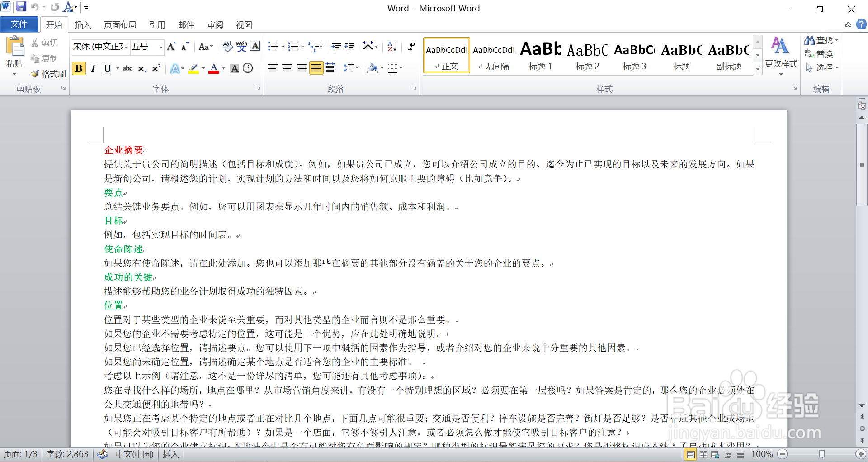The image size is (868, 462).
Task: Switch to Draft view in status bar
Action: 740,454
